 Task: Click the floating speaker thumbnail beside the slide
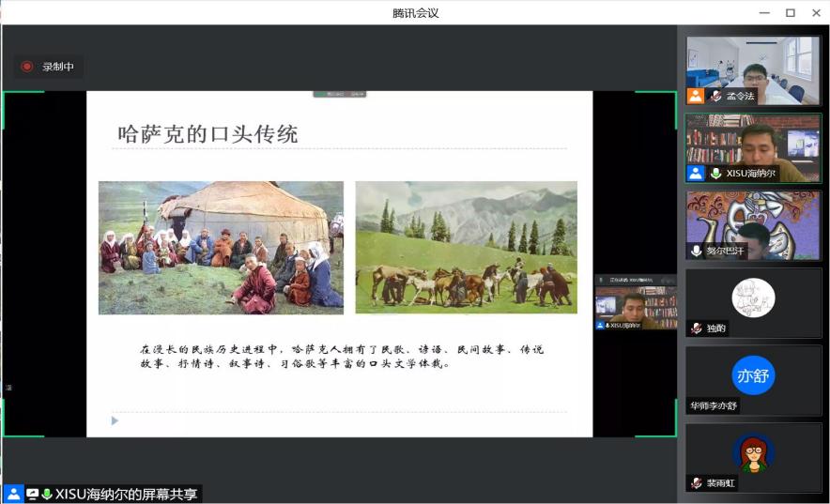(x=635, y=302)
